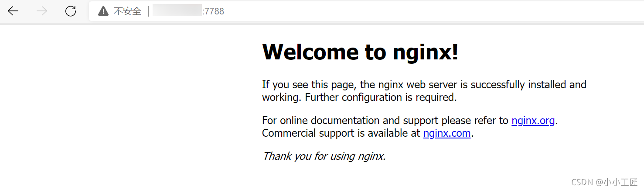Click the '不安全' security label

point(128,11)
